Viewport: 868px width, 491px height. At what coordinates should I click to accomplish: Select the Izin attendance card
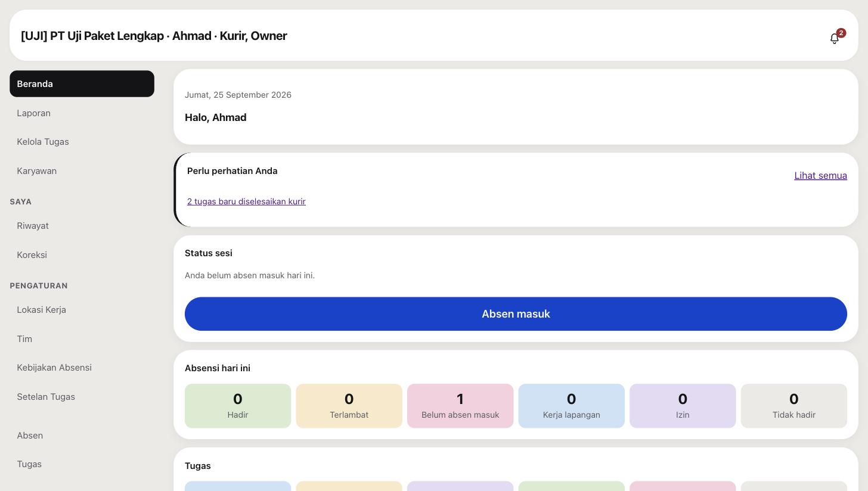(683, 406)
